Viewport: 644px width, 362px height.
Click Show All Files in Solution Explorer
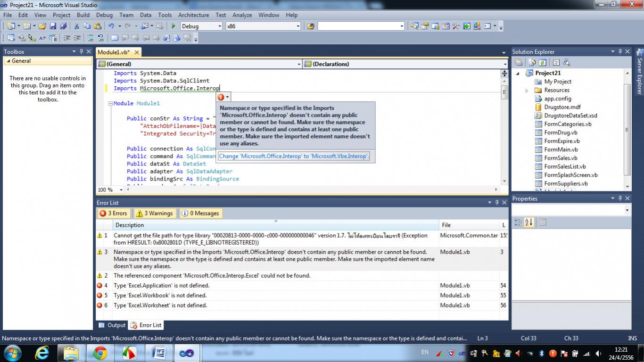point(532,62)
